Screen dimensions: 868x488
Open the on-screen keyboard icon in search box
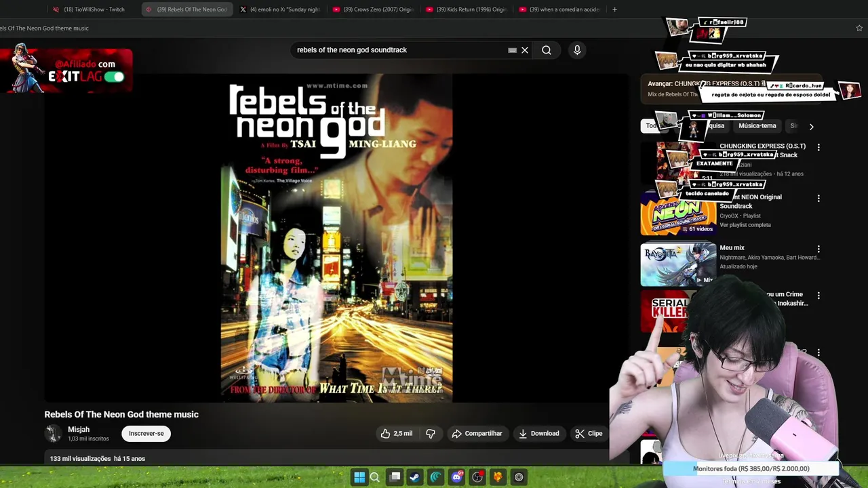click(x=513, y=50)
